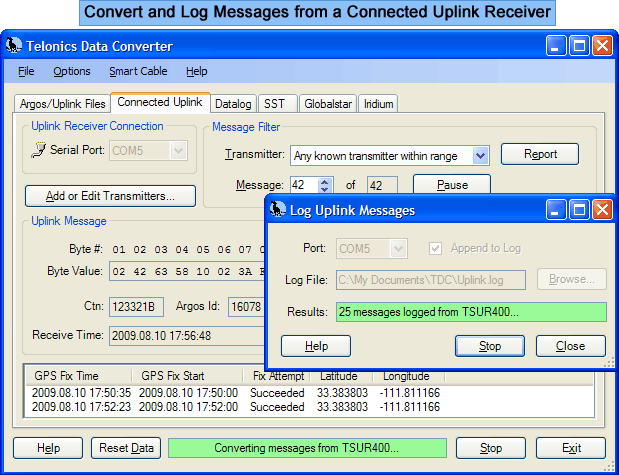Close Log Uplink Messages with the X button

(x=602, y=209)
